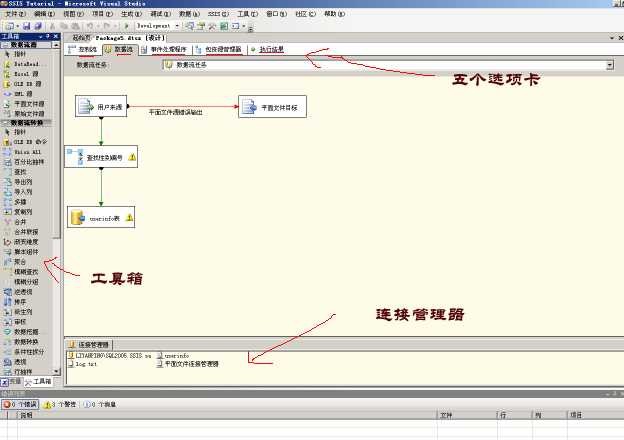Select 原始文件源 item in toolbox

[x=24, y=114]
